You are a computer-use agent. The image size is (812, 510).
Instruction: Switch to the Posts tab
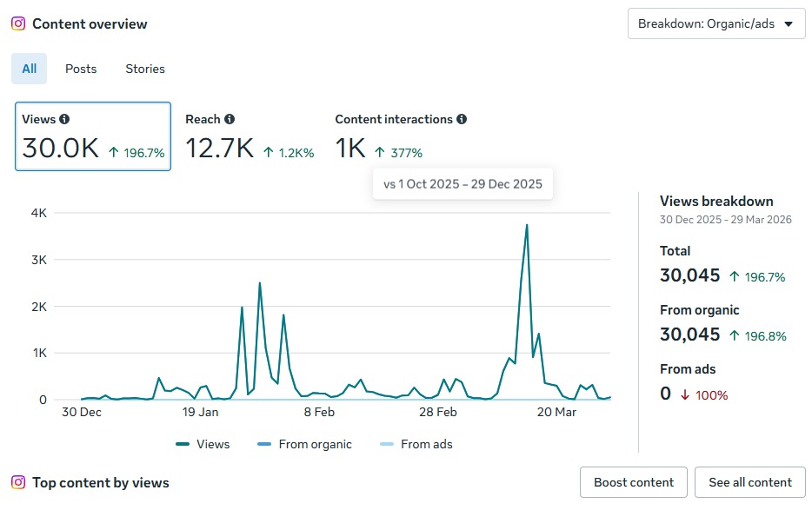click(81, 69)
